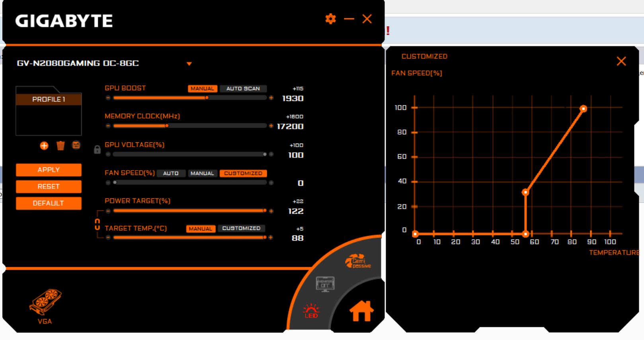
Task: Click the Fan Speed slider handle
Action: [115, 183]
